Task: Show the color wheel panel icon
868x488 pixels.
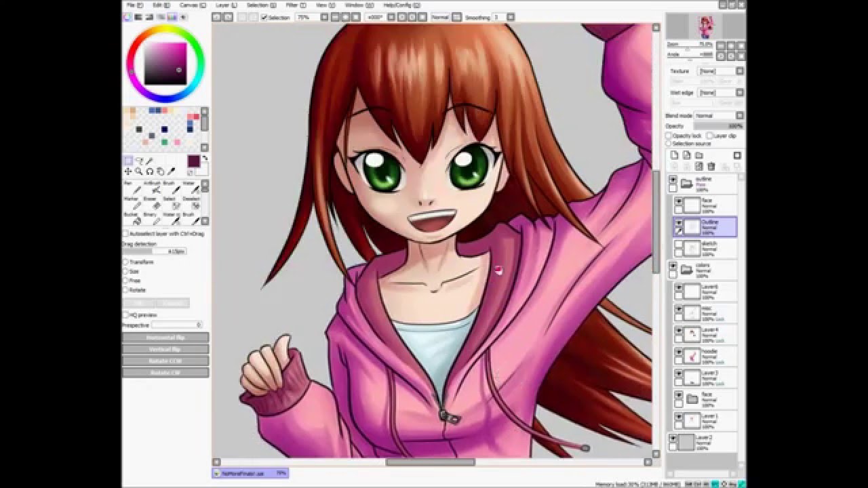Action: (x=127, y=17)
